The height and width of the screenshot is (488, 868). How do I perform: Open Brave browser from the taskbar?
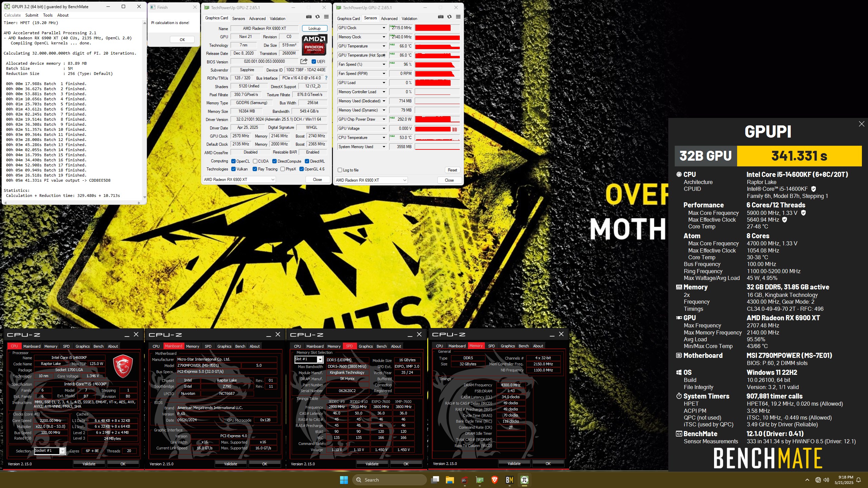(x=494, y=480)
